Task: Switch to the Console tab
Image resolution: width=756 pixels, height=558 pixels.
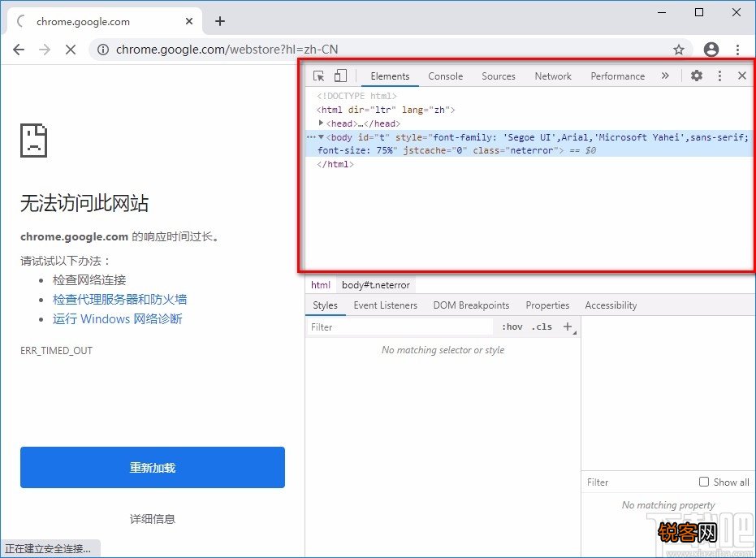Action: click(x=445, y=76)
